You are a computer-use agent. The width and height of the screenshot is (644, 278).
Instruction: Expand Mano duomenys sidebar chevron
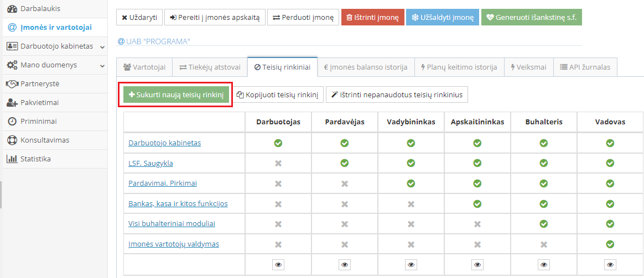pyautogui.click(x=102, y=66)
